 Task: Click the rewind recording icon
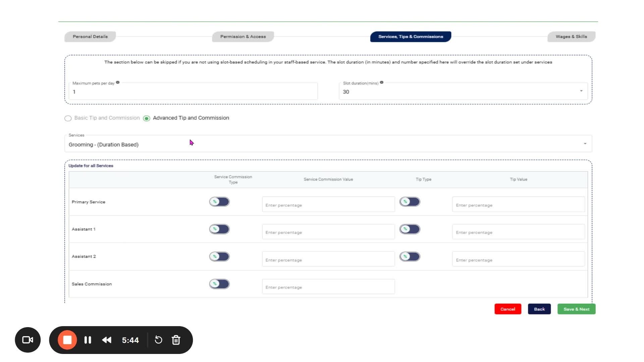[x=107, y=340]
